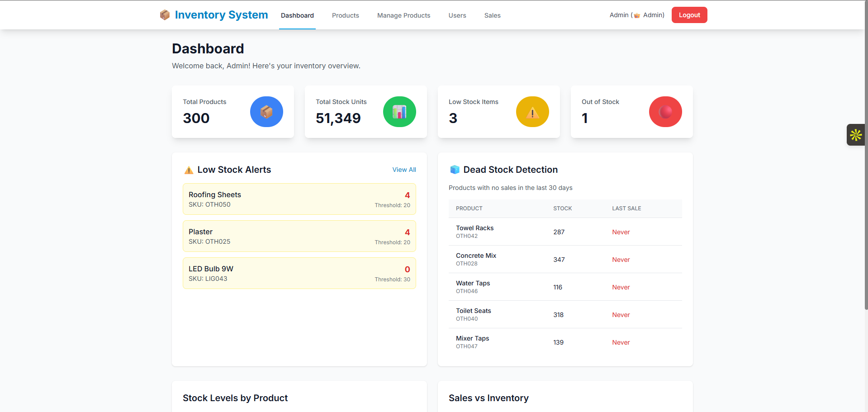Click the green Total Stock Units chart icon
Screen dimensions: 868x412
(x=399, y=112)
